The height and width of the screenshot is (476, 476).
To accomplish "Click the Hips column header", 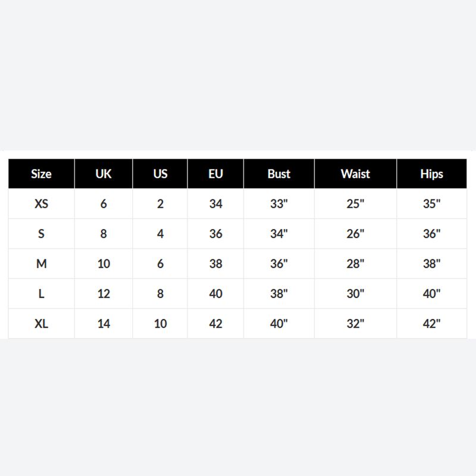I will click(x=431, y=174).
